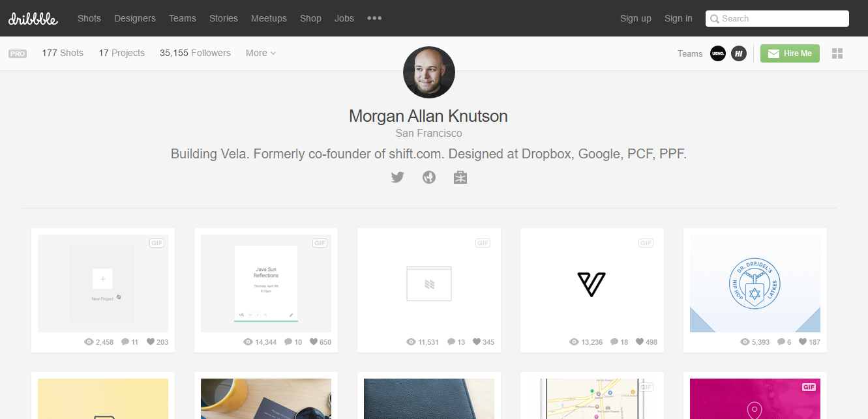Switch to grid view layout icon
This screenshot has width=868, height=419.
837,53
